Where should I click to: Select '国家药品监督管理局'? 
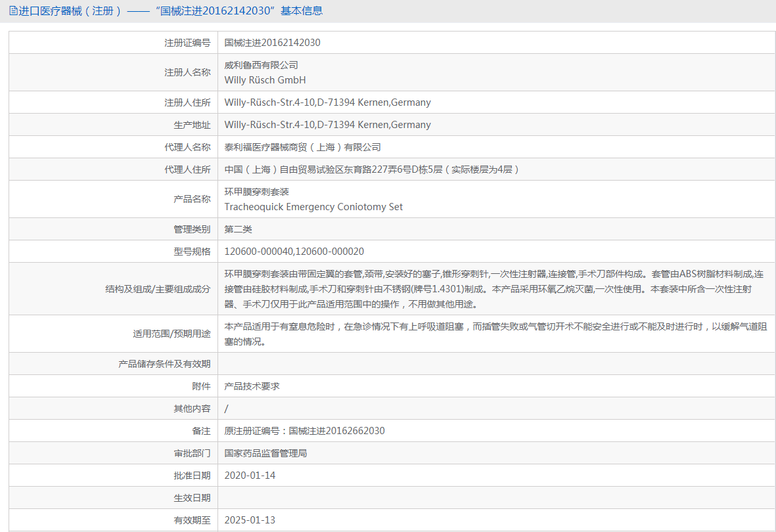(265, 453)
